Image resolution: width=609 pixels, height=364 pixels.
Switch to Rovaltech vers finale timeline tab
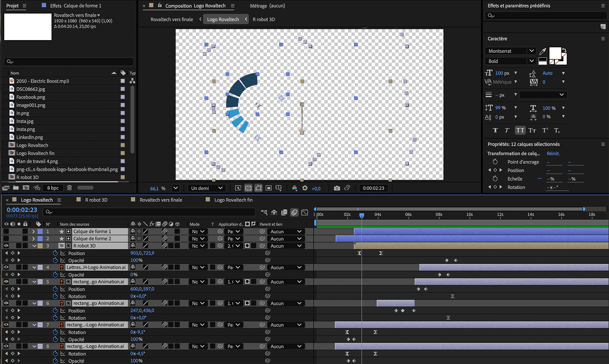pyautogui.click(x=161, y=200)
